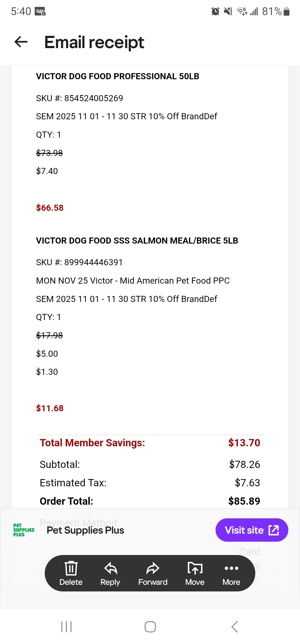The width and height of the screenshot is (300, 644).
Task: Reply to the receipt email
Action: click(110, 573)
